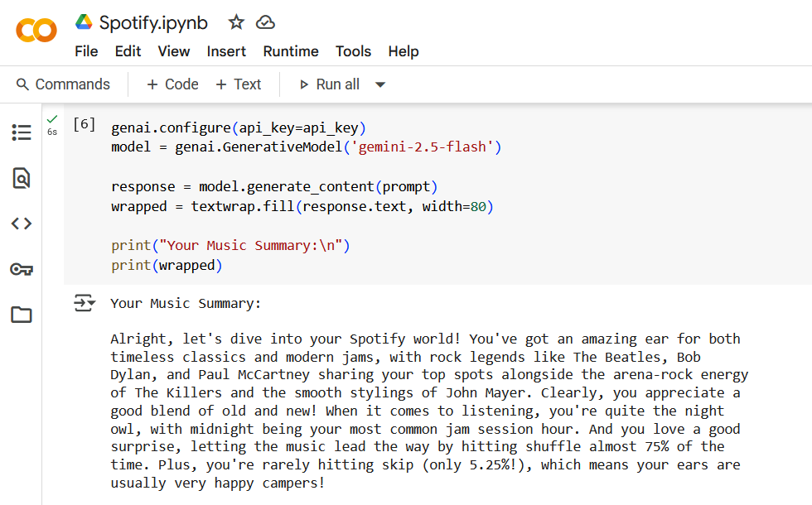Open the Commands palette

pyautogui.click(x=63, y=84)
